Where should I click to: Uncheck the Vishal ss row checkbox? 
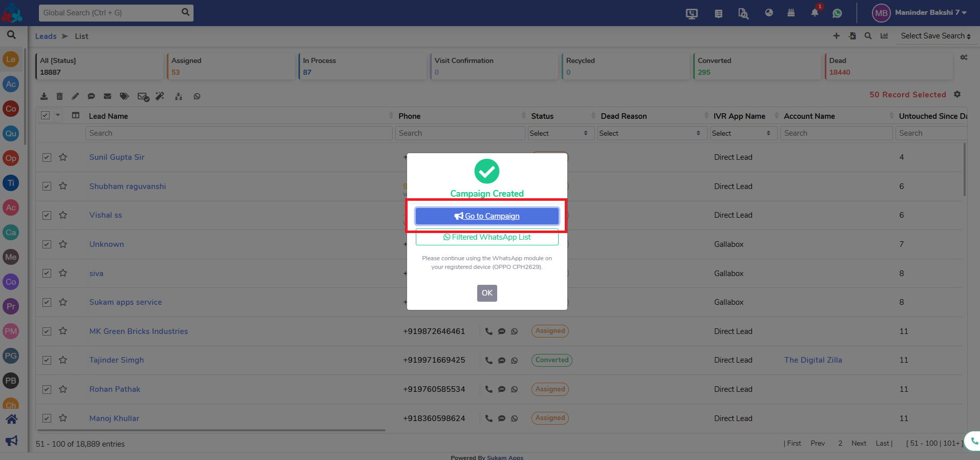(47, 215)
